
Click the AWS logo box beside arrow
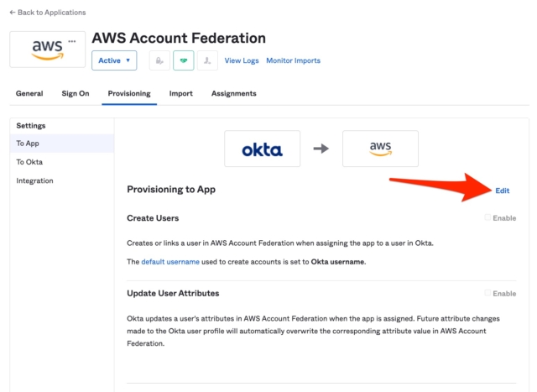tap(380, 149)
